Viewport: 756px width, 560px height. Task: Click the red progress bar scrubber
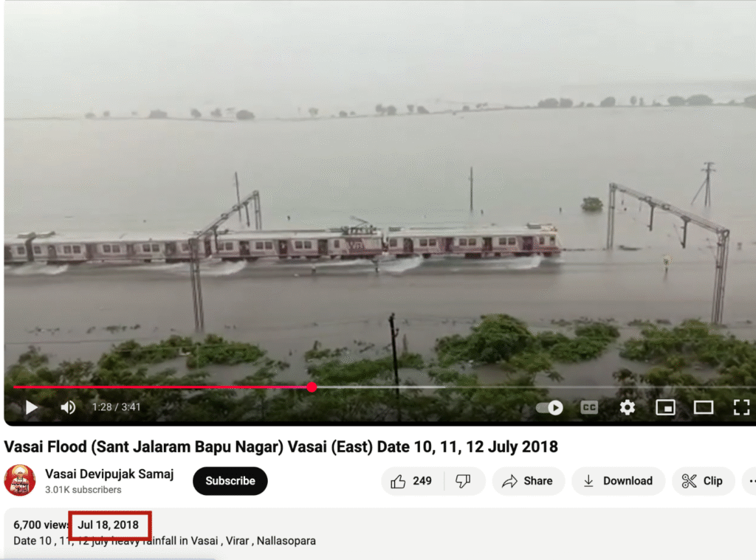point(312,387)
